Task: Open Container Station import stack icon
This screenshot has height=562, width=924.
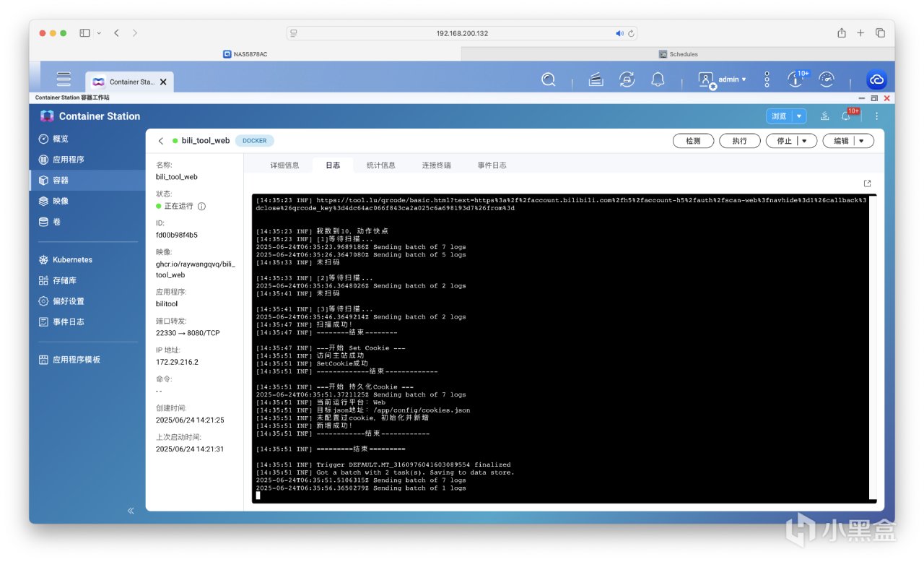Action: click(824, 116)
